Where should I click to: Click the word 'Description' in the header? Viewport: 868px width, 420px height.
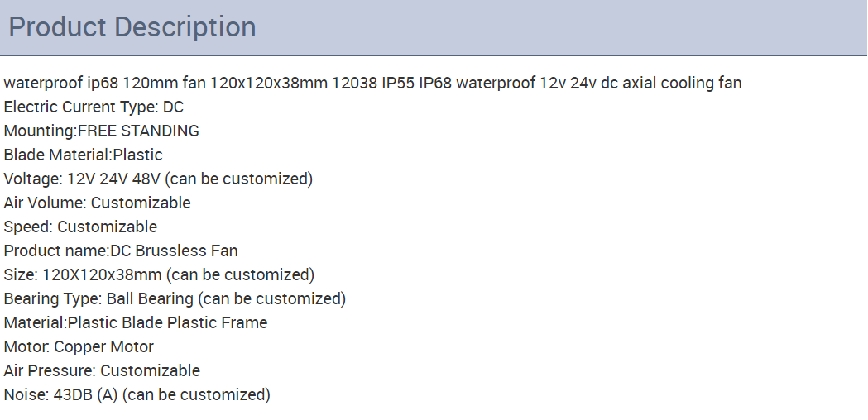pyautogui.click(x=186, y=27)
